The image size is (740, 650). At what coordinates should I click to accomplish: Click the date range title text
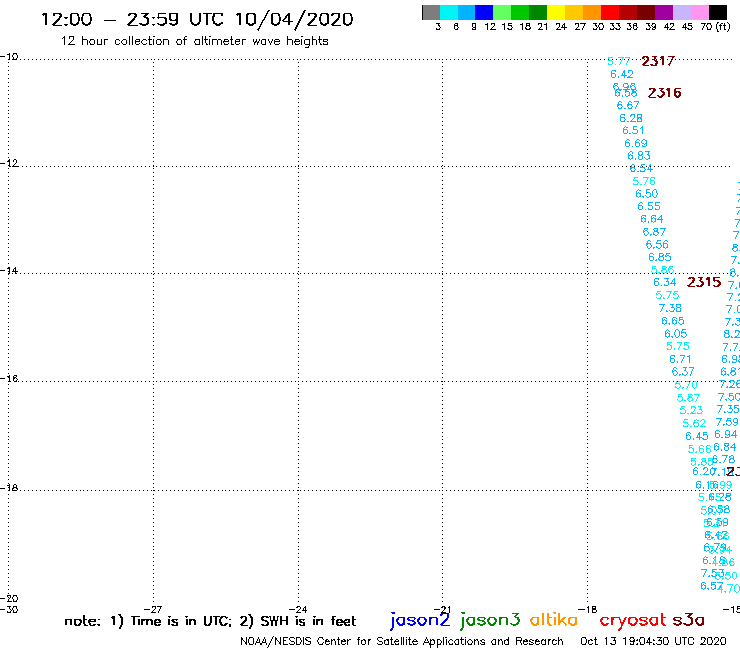point(197,19)
